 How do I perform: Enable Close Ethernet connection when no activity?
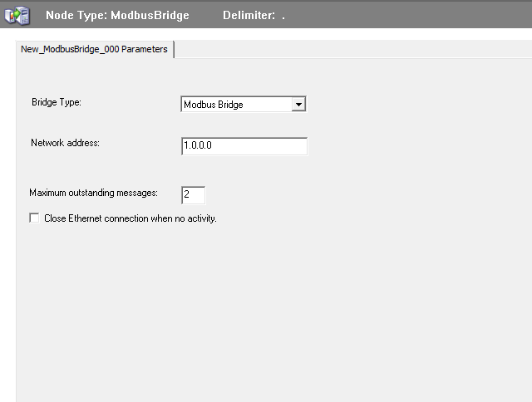pos(34,218)
